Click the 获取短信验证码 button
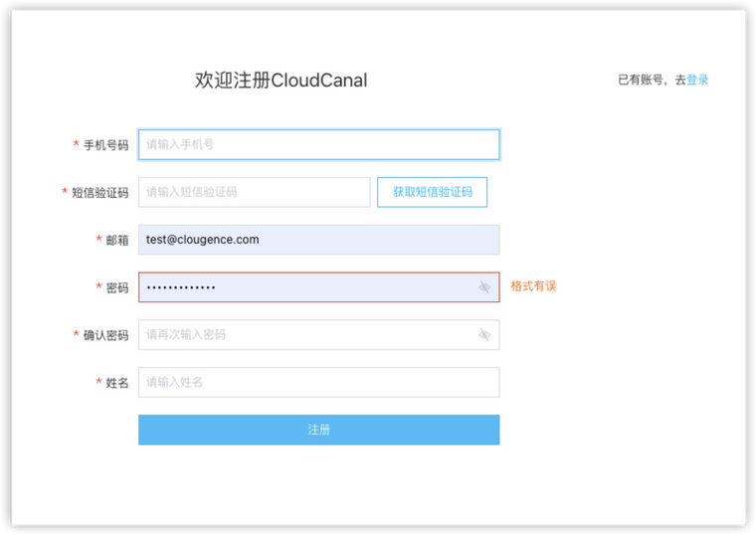Image resolution: width=756 pixels, height=535 pixels. (432, 192)
